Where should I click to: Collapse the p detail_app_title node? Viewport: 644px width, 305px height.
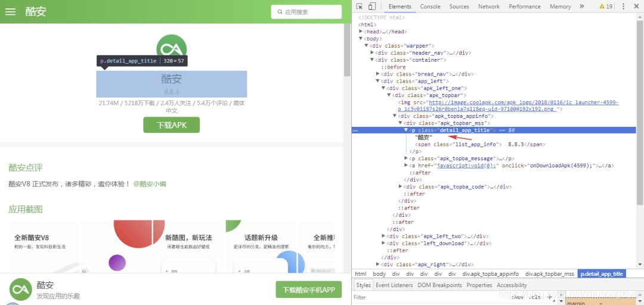[406, 130]
